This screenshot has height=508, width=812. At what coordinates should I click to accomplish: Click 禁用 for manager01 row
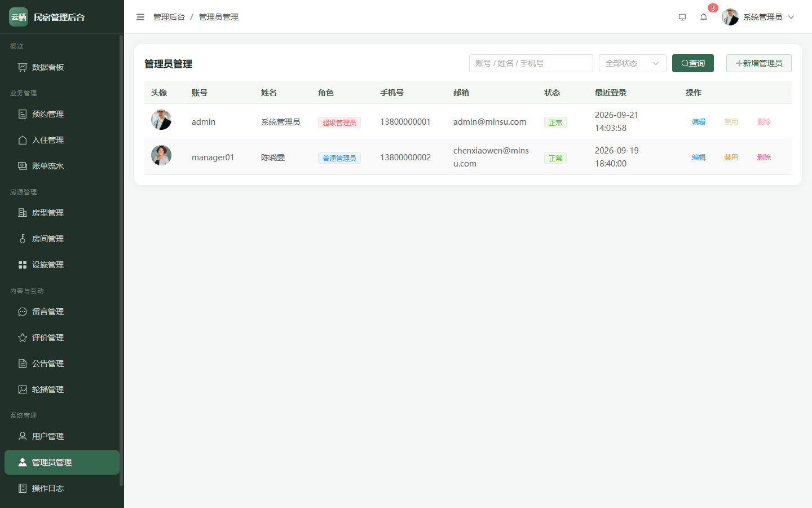click(x=731, y=157)
